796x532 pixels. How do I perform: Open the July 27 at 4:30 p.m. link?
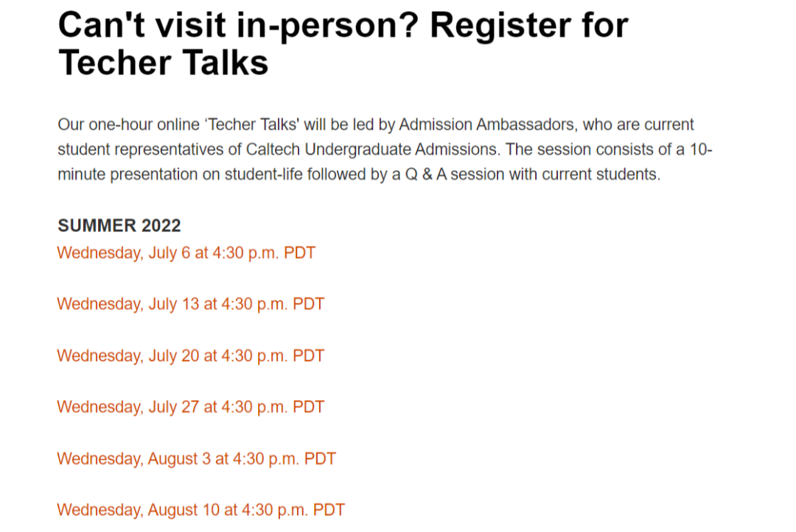pos(190,407)
